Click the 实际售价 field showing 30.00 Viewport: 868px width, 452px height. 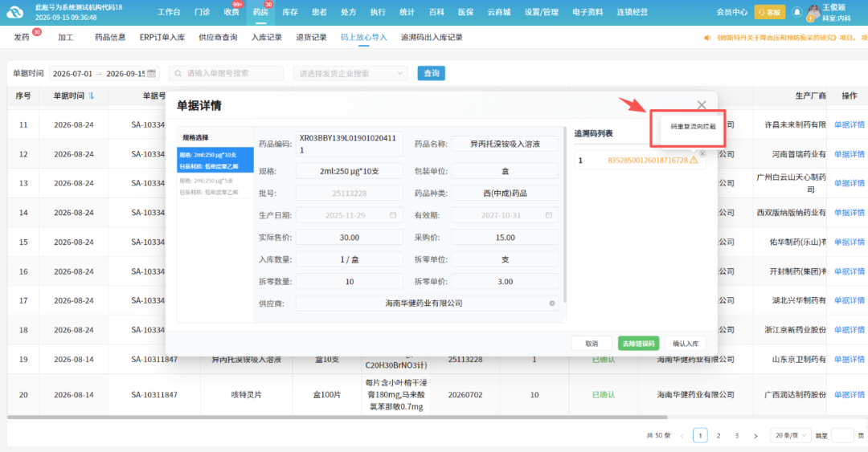pos(350,238)
